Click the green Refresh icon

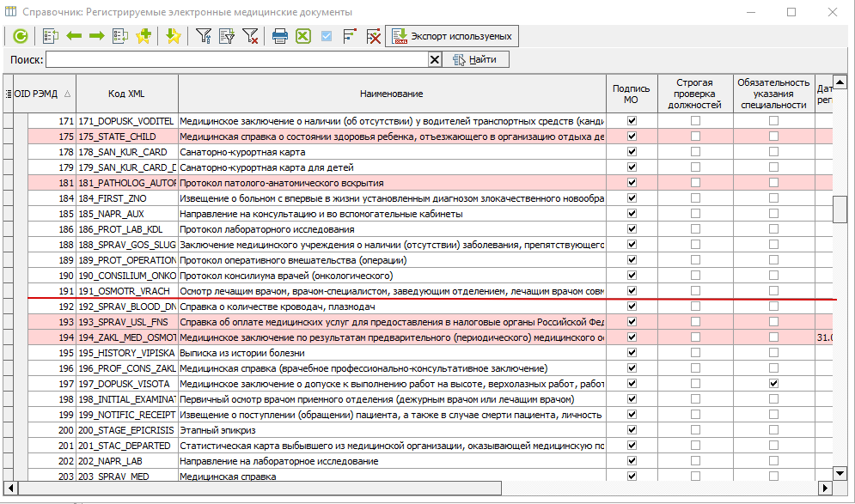pos(20,37)
